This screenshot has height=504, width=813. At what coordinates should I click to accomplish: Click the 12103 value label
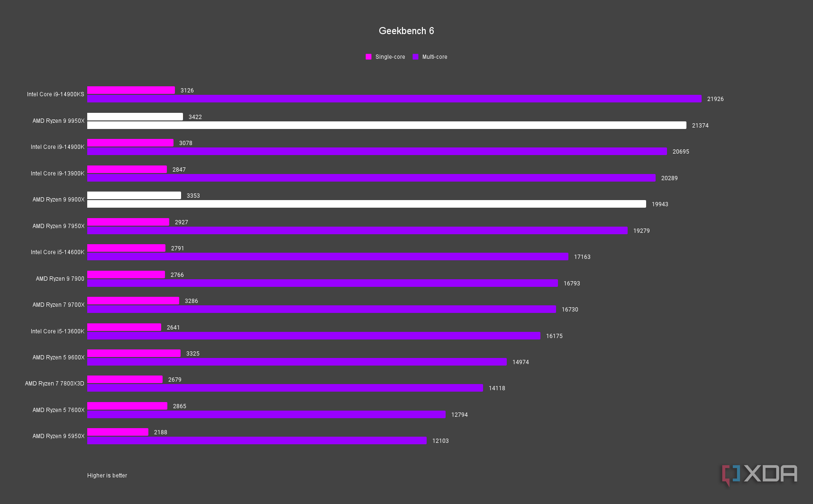tap(440, 441)
